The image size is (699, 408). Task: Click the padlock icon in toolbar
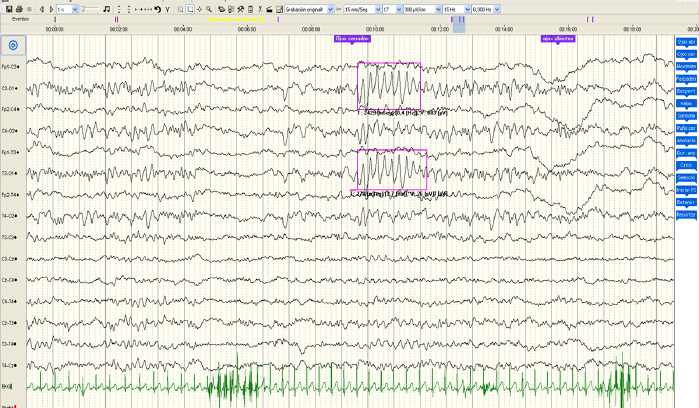coord(267,9)
